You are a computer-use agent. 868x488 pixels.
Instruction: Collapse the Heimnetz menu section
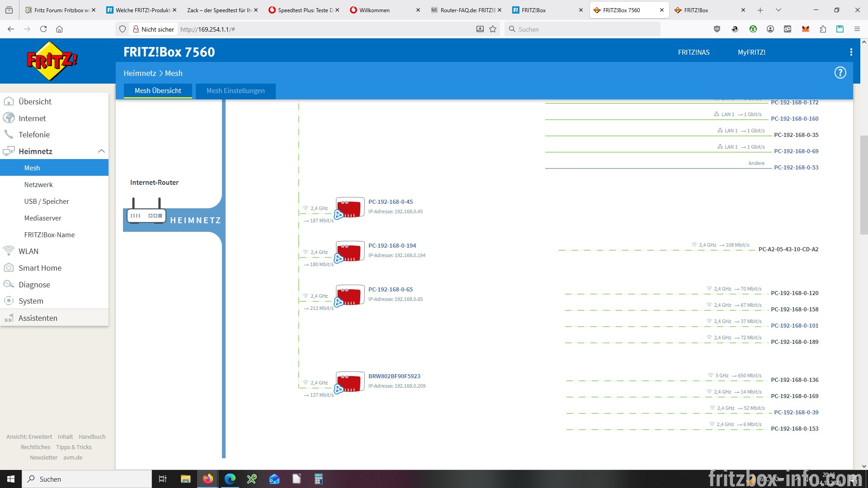tap(101, 151)
